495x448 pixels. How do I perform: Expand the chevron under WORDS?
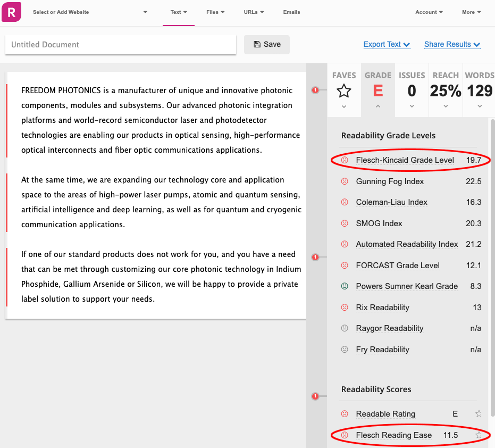point(480,106)
